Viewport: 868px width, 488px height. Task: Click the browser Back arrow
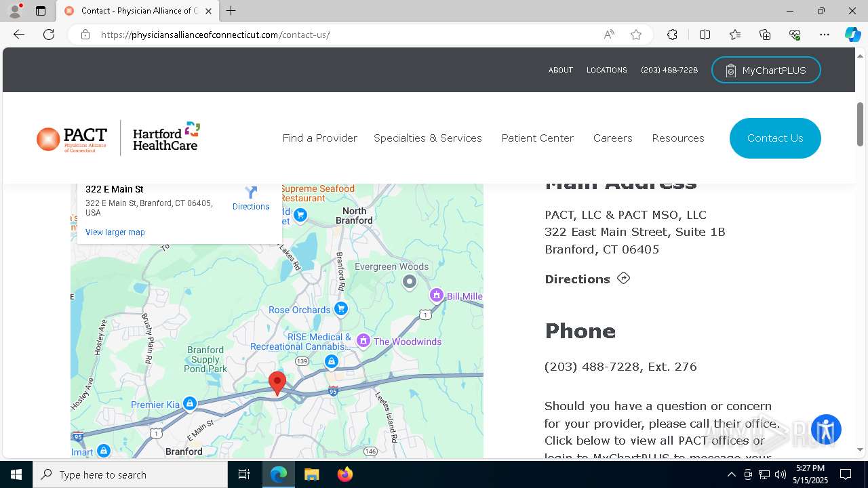(19, 35)
